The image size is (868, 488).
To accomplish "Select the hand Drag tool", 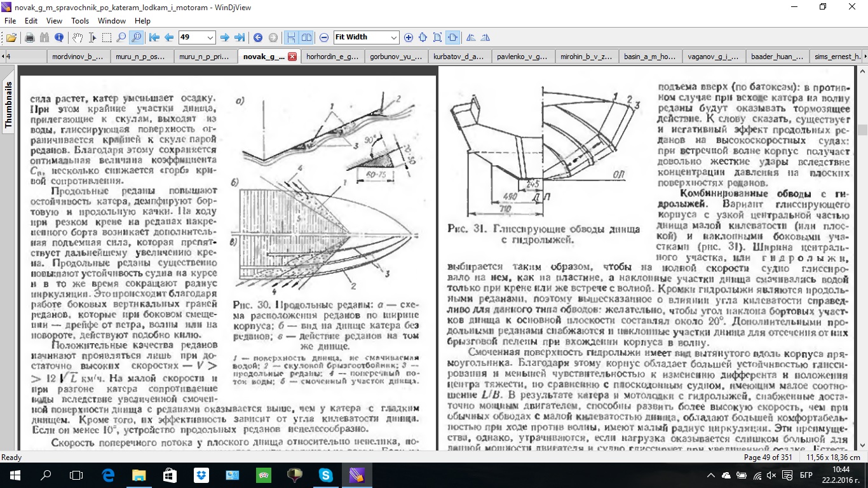I will click(77, 37).
